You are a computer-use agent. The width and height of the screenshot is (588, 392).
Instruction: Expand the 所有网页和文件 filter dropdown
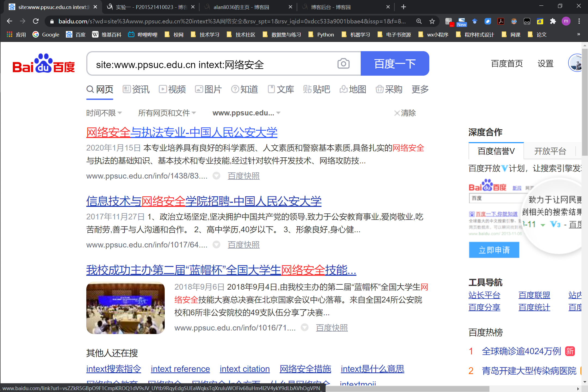167,113
